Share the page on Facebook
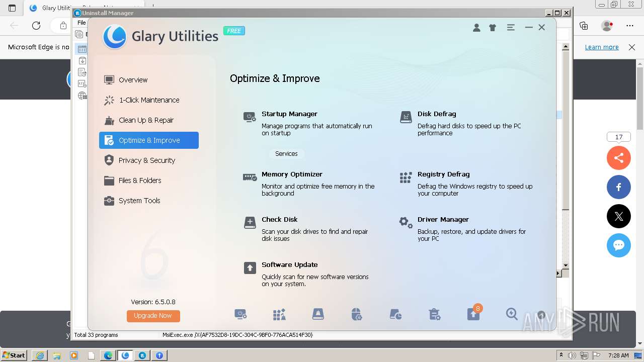Screen dimensions: 644x362 619,188
